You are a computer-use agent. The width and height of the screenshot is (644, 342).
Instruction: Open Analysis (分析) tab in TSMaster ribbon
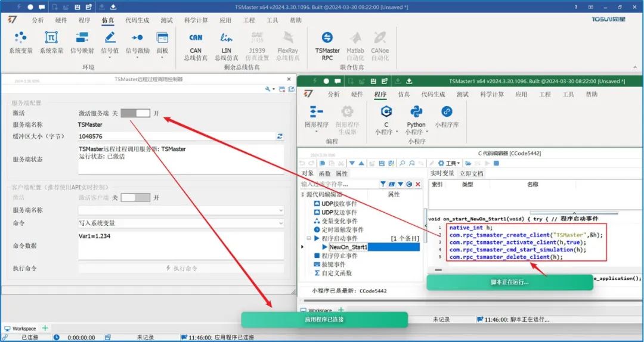click(38, 20)
